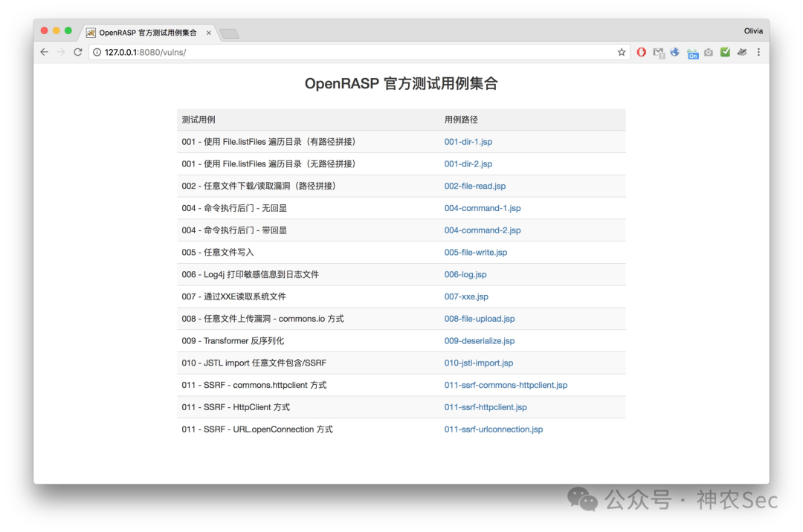Click the text '004 - 命令执行后门 - 带回显'
This screenshot has width=803, height=532.
234,230
